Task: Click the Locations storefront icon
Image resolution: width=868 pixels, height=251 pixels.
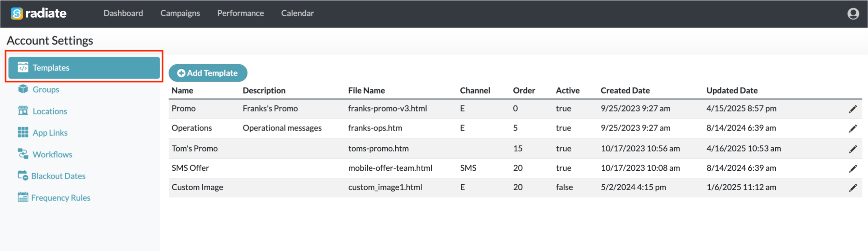Action: pyautogui.click(x=23, y=111)
